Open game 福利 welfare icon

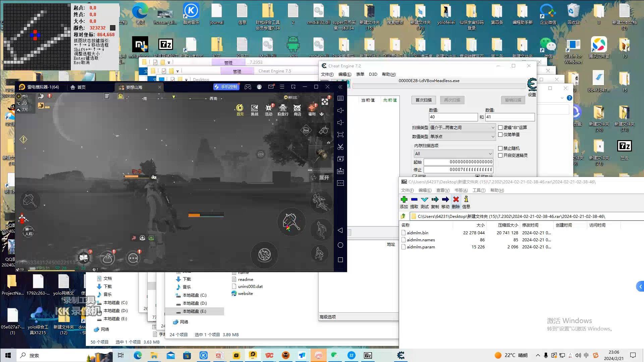(312, 110)
